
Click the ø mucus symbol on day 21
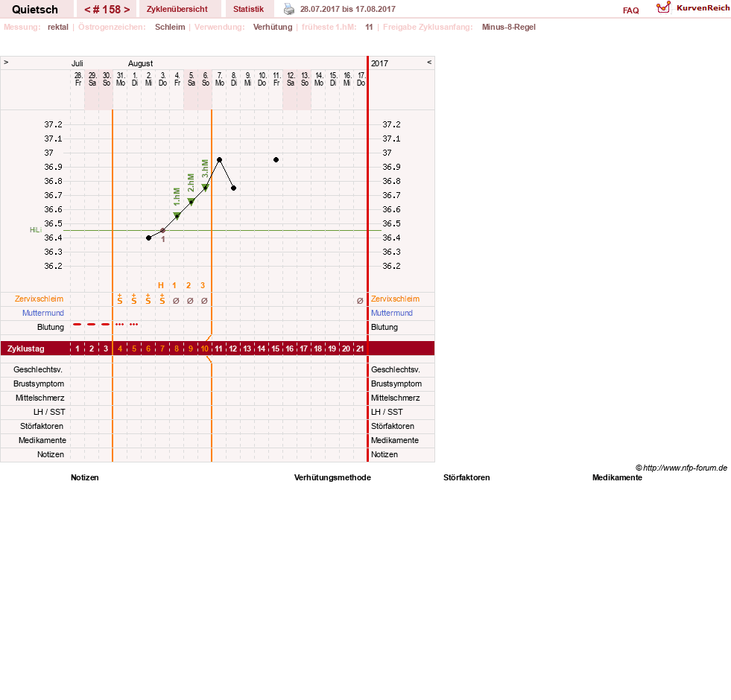[360, 301]
